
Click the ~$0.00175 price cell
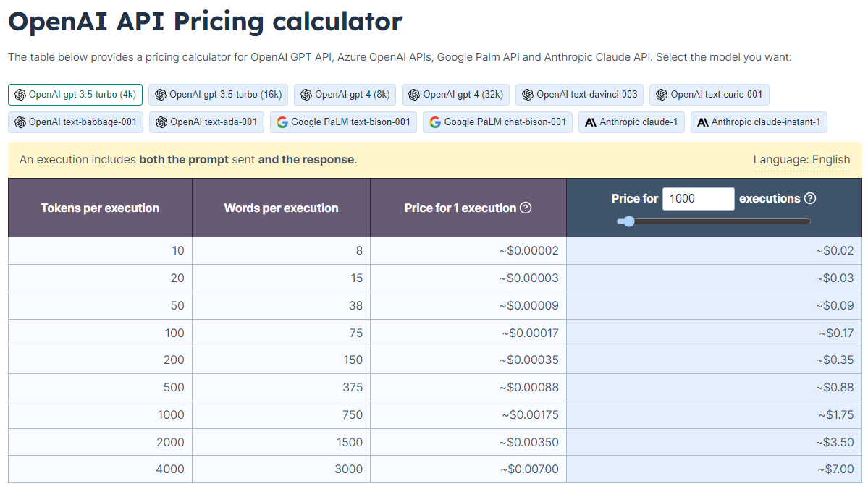click(468, 415)
